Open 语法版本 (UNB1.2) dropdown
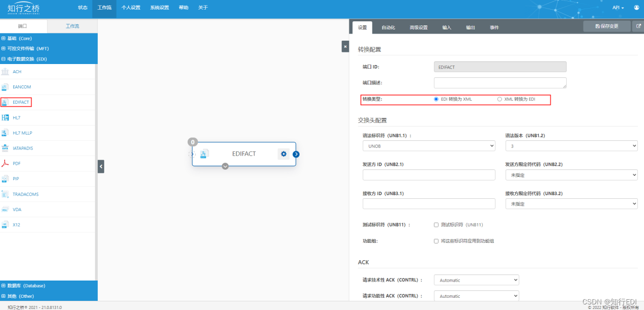The width and height of the screenshot is (644, 310). (571, 146)
